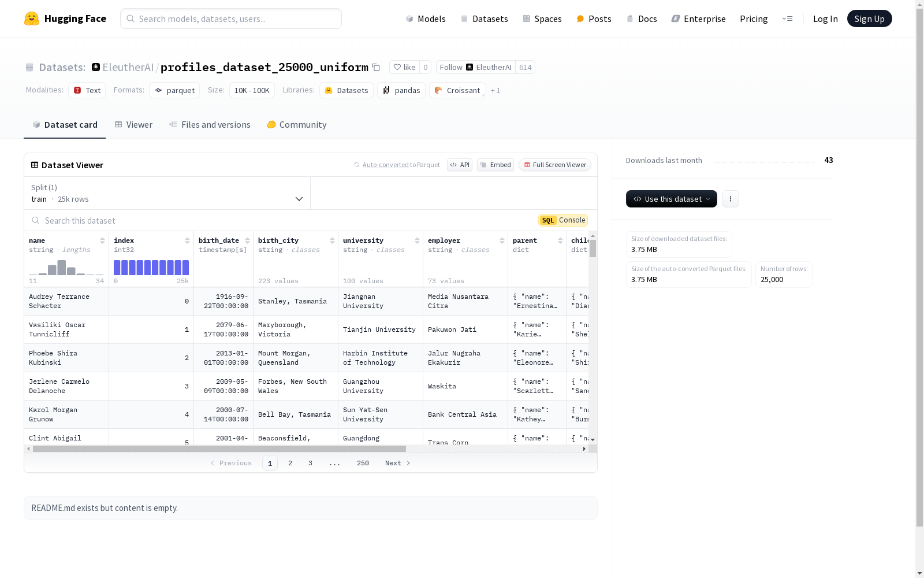Screen dimensions: 924x578
Task: Click the Embed button
Action: [x=495, y=165]
